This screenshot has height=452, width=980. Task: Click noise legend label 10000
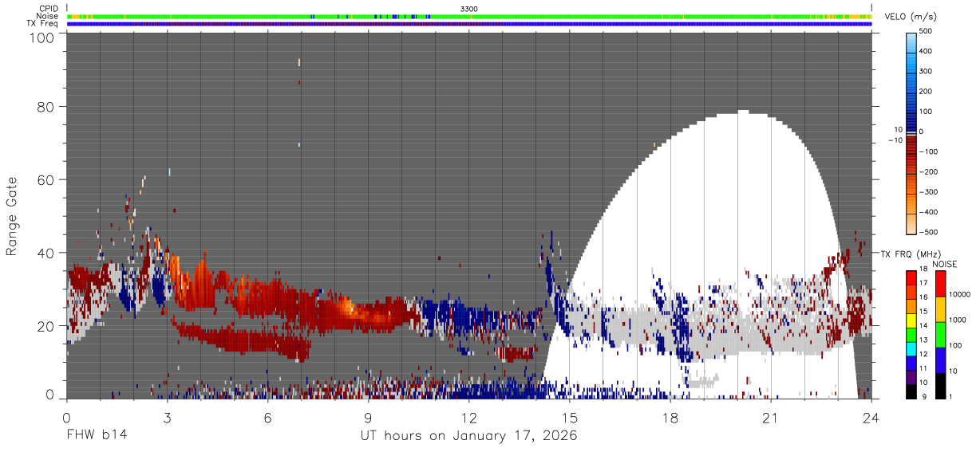[960, 295]
